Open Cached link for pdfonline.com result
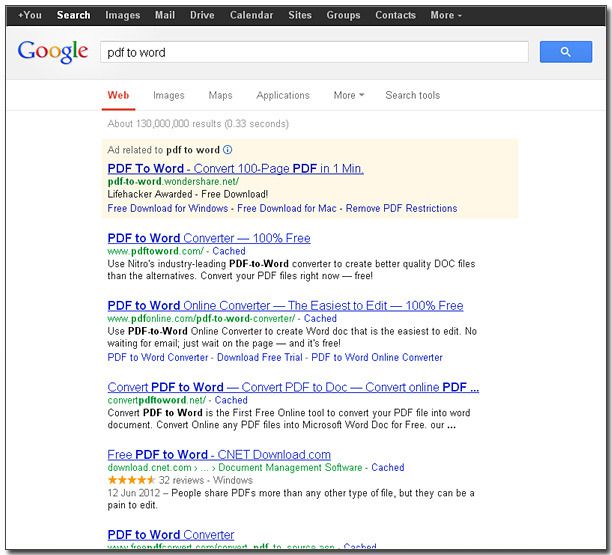The width and height of the screenshot is (612, 555). click(x=320, y=318)
